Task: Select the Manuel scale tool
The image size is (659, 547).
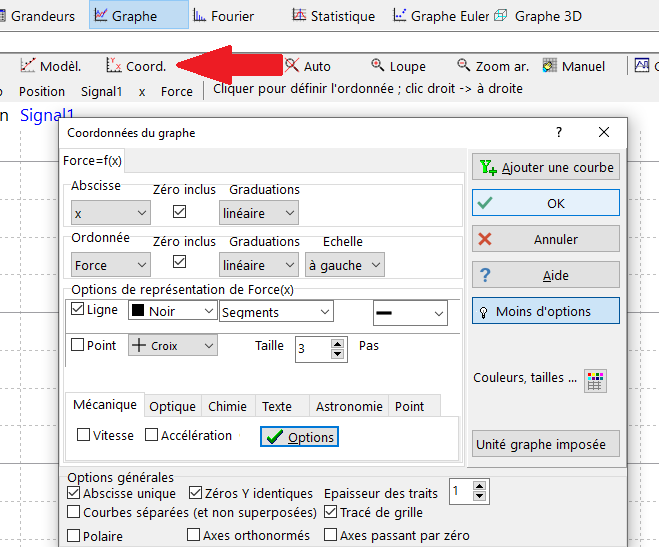Action: click(x=573, y=66)
